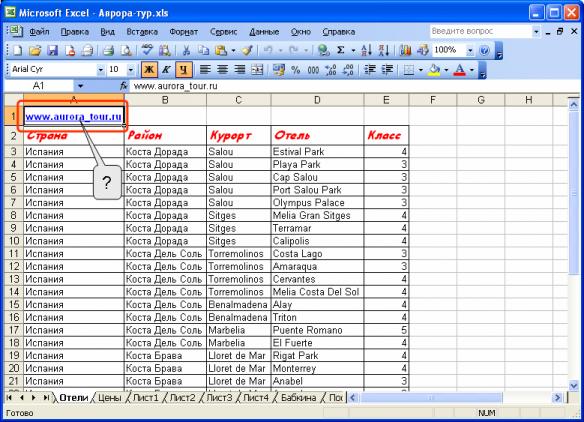
Task: Click the vertical scrollbar down arrow
Action: coord(574,385)
